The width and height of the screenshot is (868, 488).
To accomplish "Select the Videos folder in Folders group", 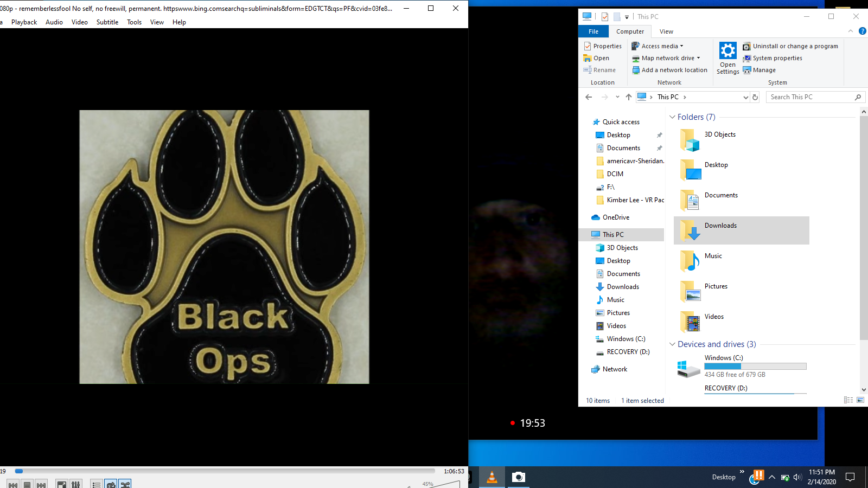I will 741,322.
